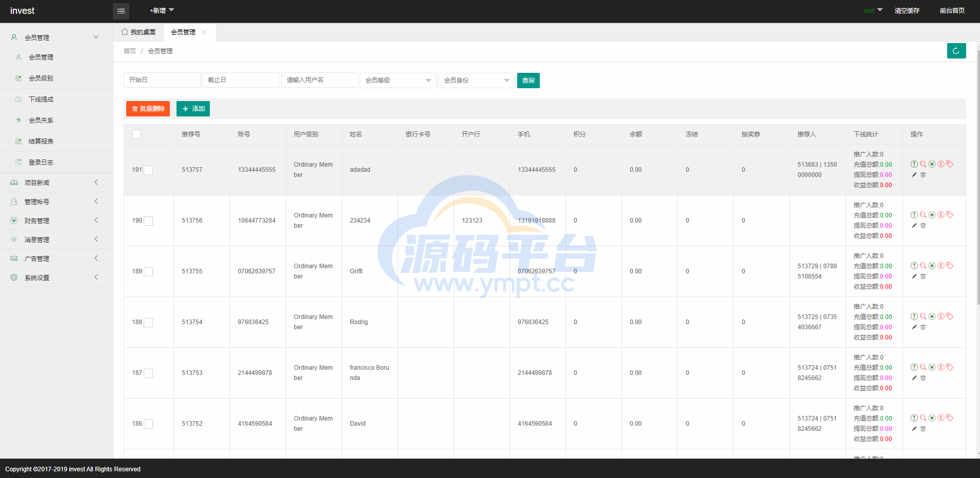The width and height of the screenshot is (980, 478).
Task: Click the tag icon for member 513752
Action: (x=950, y=418)
